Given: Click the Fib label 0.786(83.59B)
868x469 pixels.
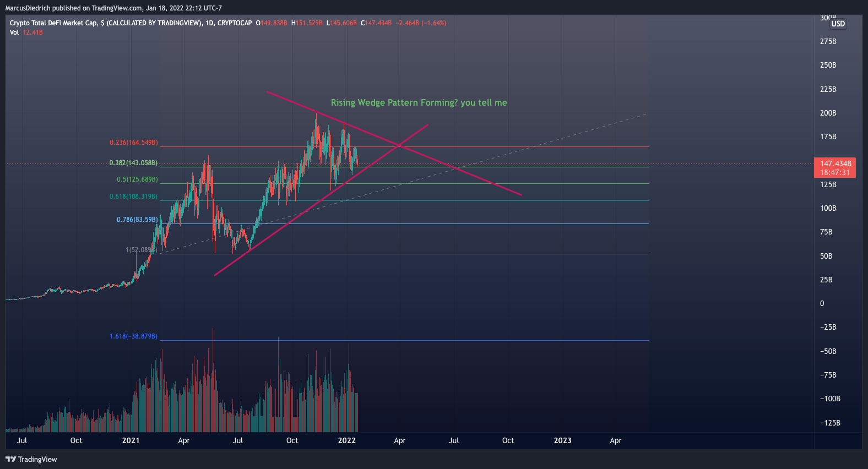Looking at the screenshot, I should tap(137, 220).
